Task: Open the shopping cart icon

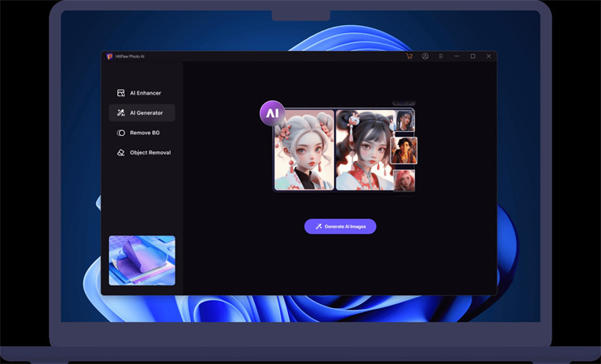Action: [x=409, y=57]
